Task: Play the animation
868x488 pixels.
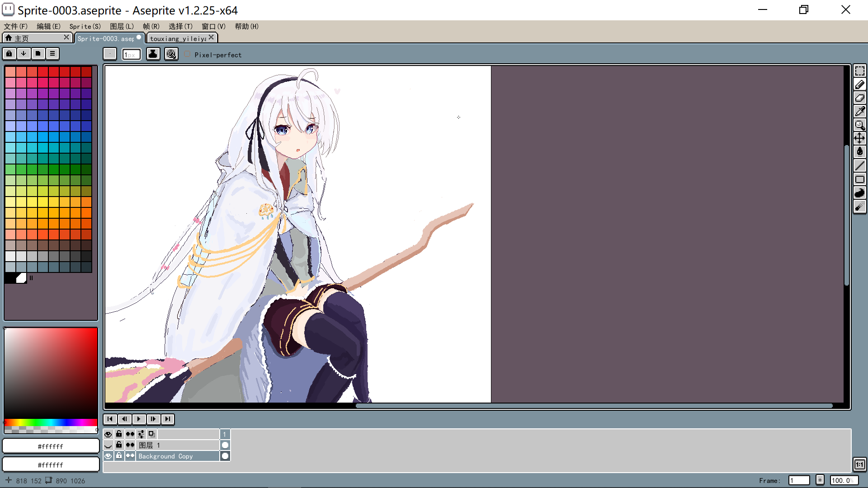Action: point(139,419)
